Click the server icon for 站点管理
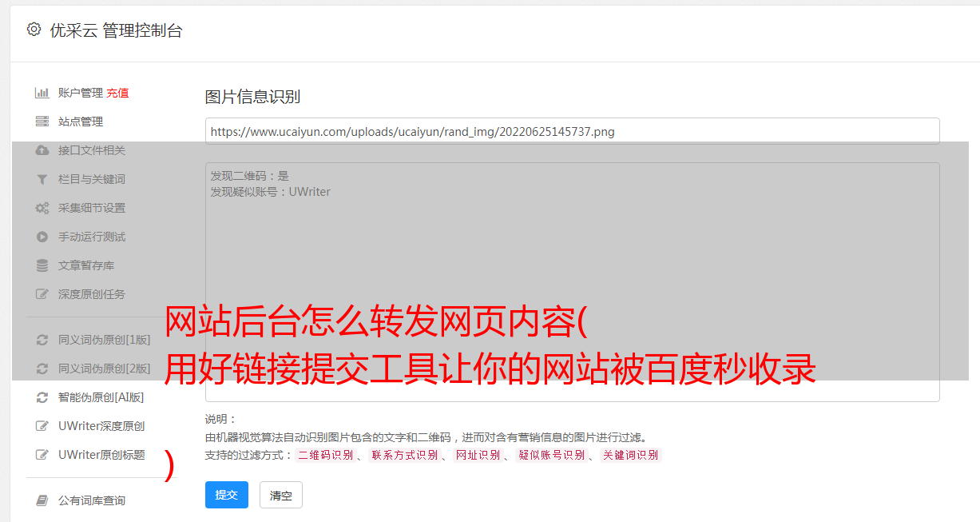This screenshot has height=522, width=980. (x=42, y=122)
